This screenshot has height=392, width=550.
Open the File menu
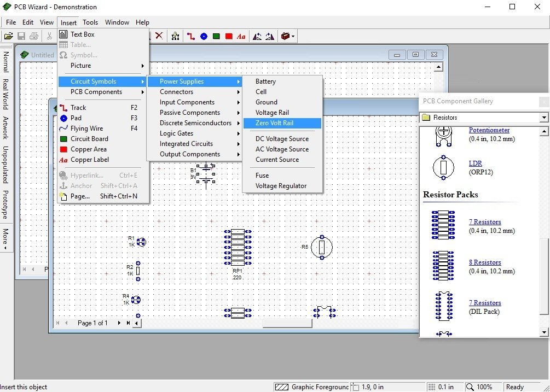[x=11, y=22]
